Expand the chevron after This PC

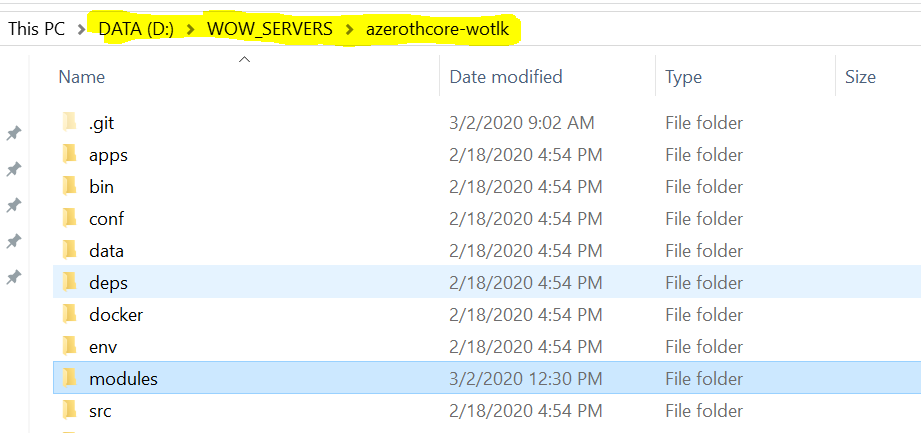tap(82, 29)
